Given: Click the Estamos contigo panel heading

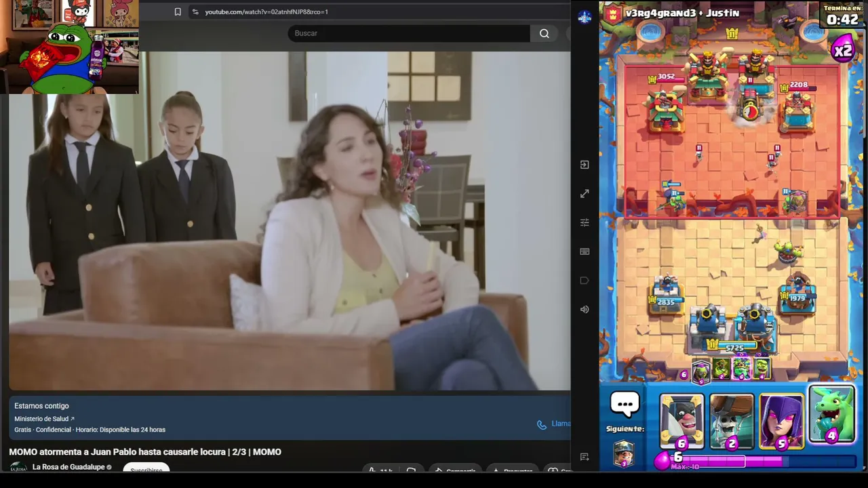Looking at the screenshot, I should click(x=41, y=406).
